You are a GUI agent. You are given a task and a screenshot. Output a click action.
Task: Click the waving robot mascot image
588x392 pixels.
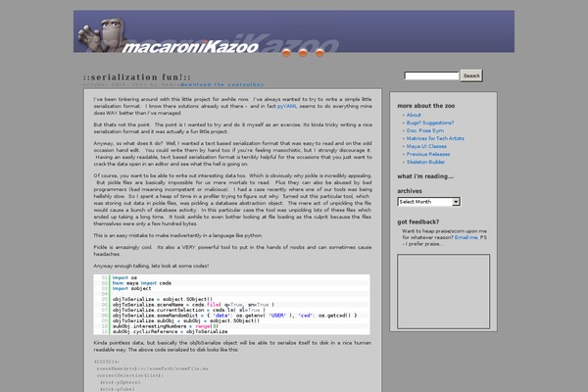coord(102,34)
